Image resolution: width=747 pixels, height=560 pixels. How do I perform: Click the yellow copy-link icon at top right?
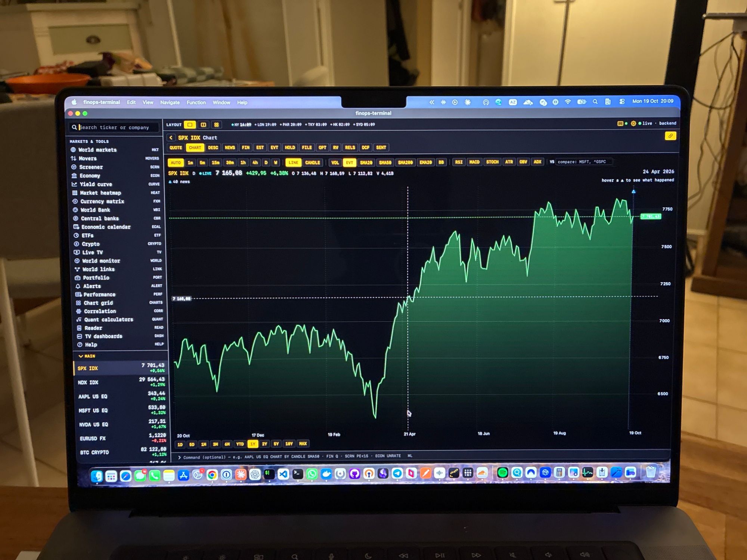tap(670, 136)
